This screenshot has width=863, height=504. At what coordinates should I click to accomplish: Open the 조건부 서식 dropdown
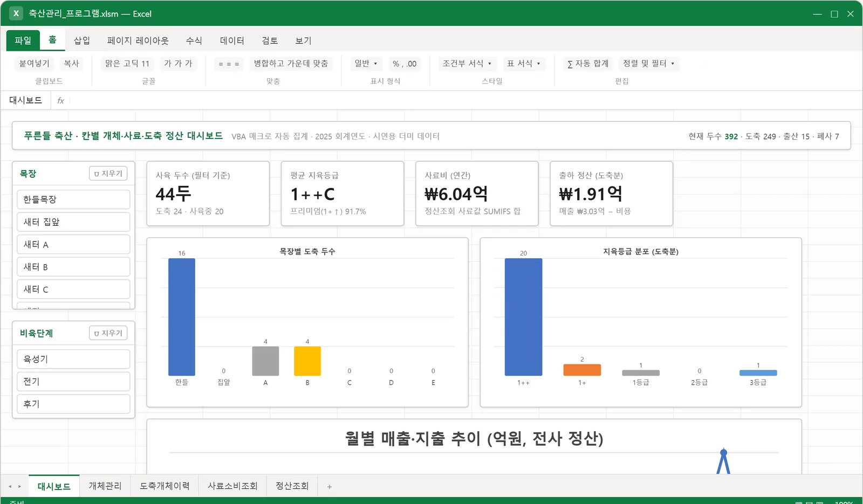pos(467,64)
